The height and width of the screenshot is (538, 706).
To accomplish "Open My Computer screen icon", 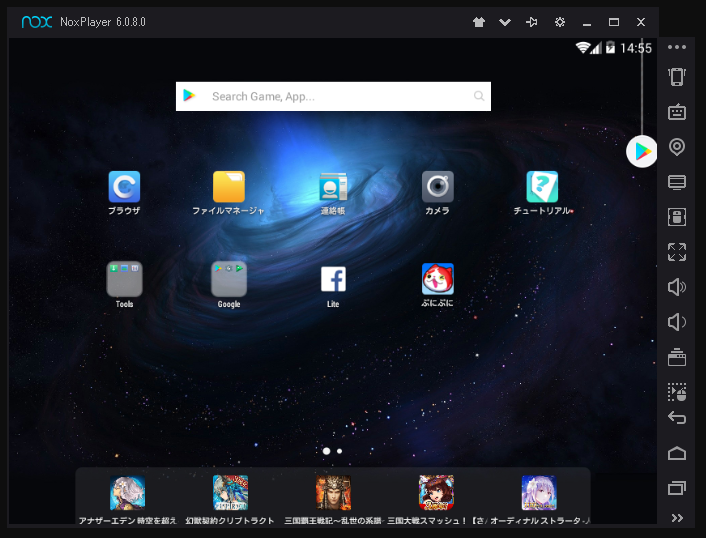I will (x=677, y=182).
